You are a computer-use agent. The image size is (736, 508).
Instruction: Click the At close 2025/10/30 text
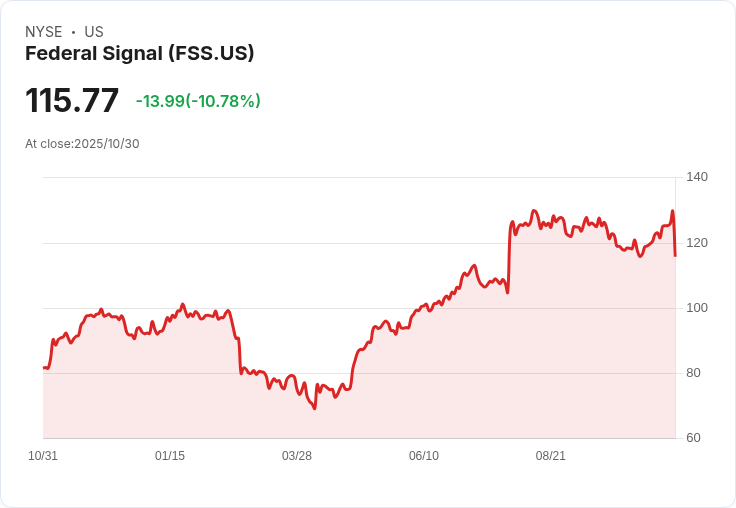(x=82, y=144)
